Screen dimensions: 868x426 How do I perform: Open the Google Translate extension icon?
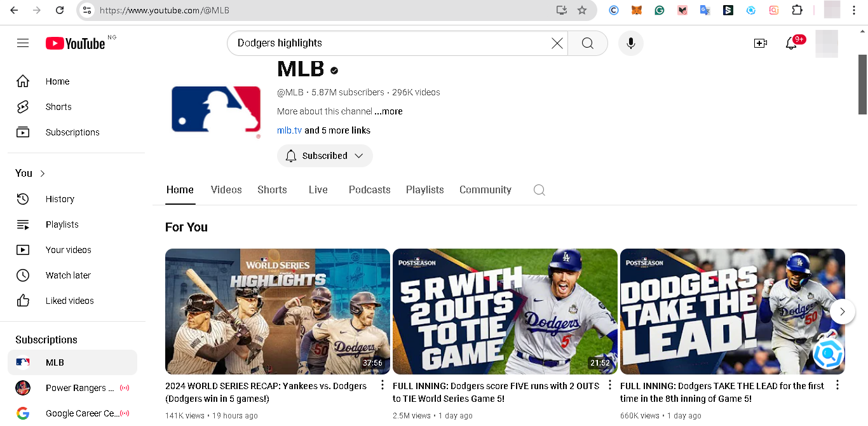coord(705,10)
